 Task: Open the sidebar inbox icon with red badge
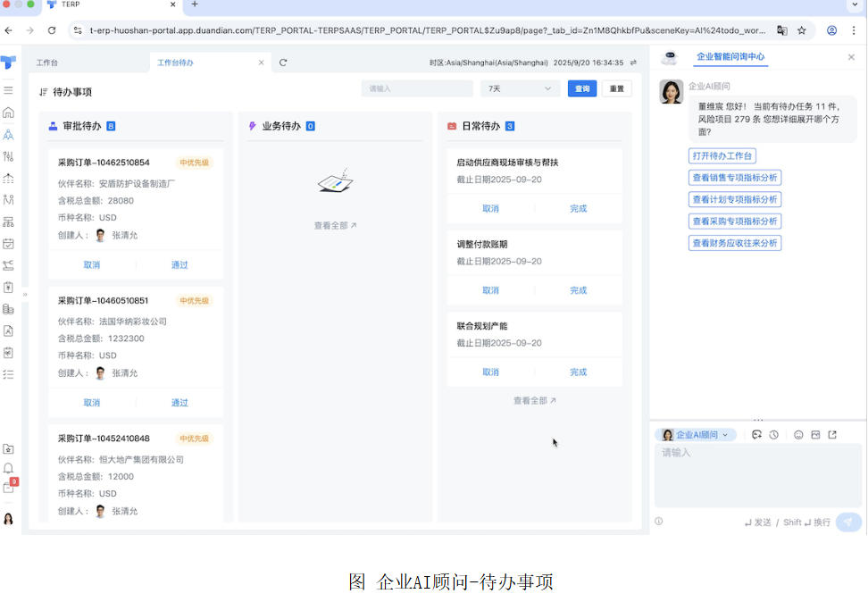tap(9, 488)
